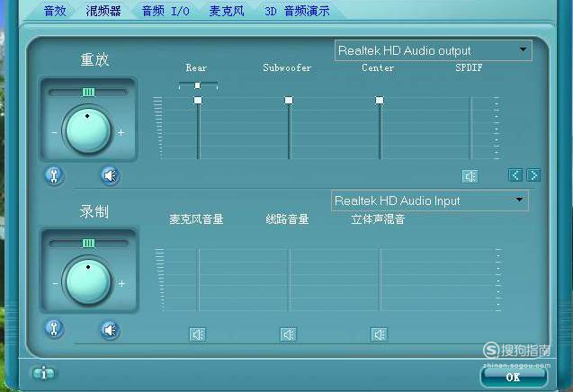Toggle mute for SPDIF channel
This screenshot has width=573, height=392.
tap(470, 176)
